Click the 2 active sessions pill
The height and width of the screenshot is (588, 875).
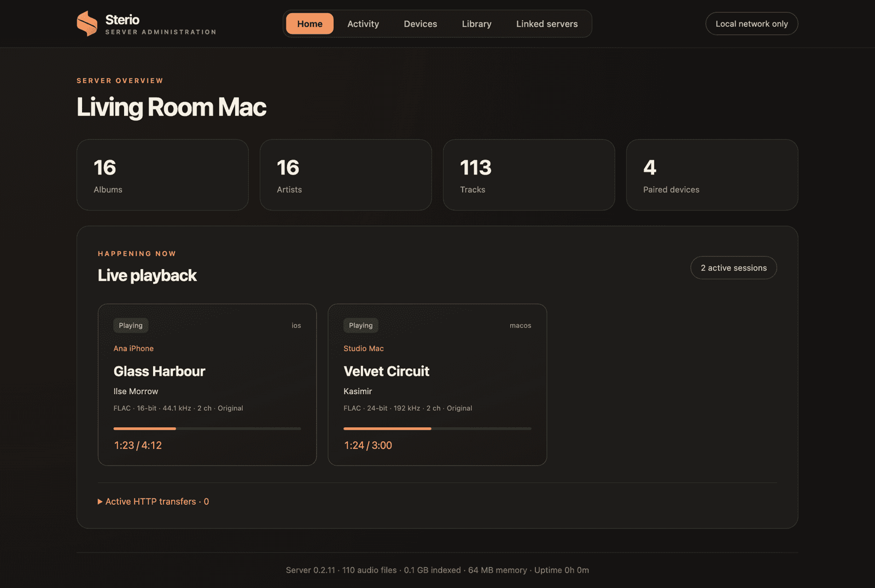(733, 267)
